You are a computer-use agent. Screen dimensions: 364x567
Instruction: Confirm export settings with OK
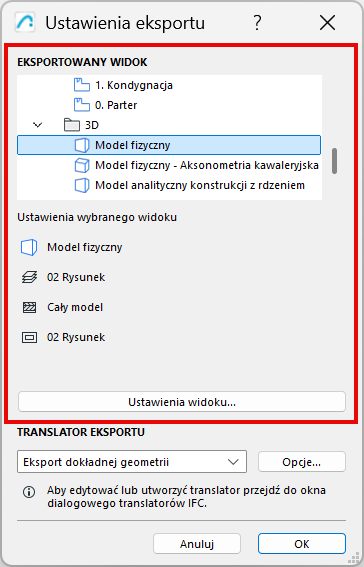pos(302,544)
